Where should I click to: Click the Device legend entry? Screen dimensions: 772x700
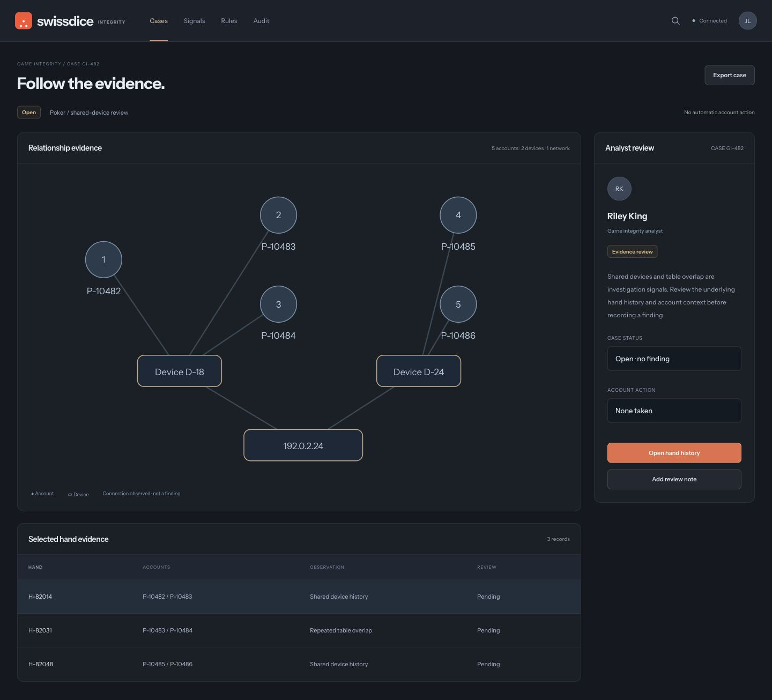click(78, 494)
